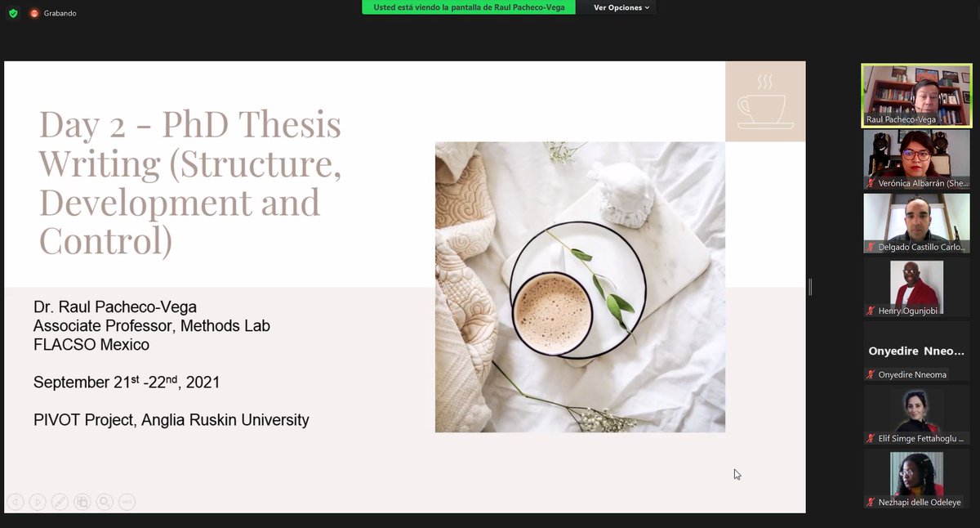This screenshot has height=528, width=980.
Task: Click the text 'FLACSO Mexico'
Action: 91,345
